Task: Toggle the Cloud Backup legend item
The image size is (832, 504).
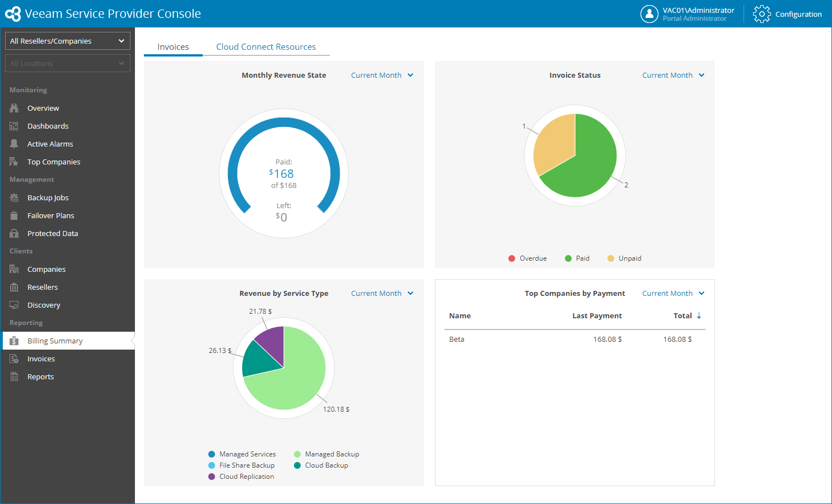Action: [x=321, y=465]
